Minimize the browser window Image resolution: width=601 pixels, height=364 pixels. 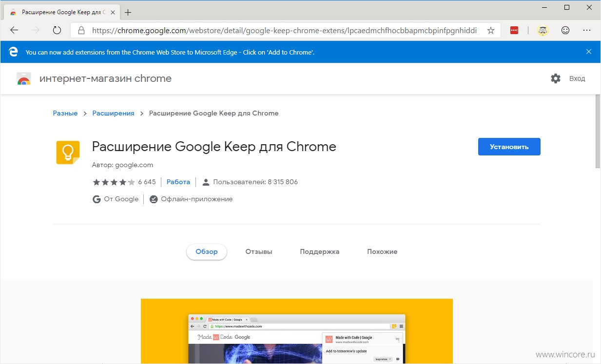tap(544, 7)
